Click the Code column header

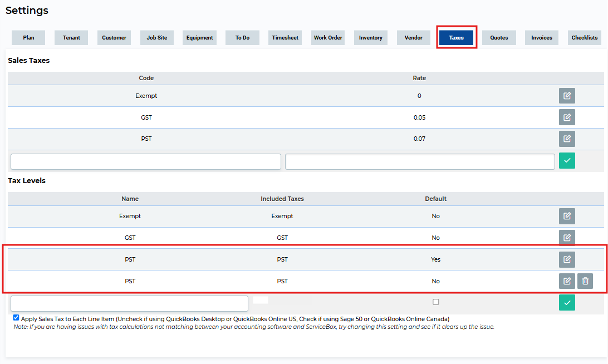(x=146, y=78)
